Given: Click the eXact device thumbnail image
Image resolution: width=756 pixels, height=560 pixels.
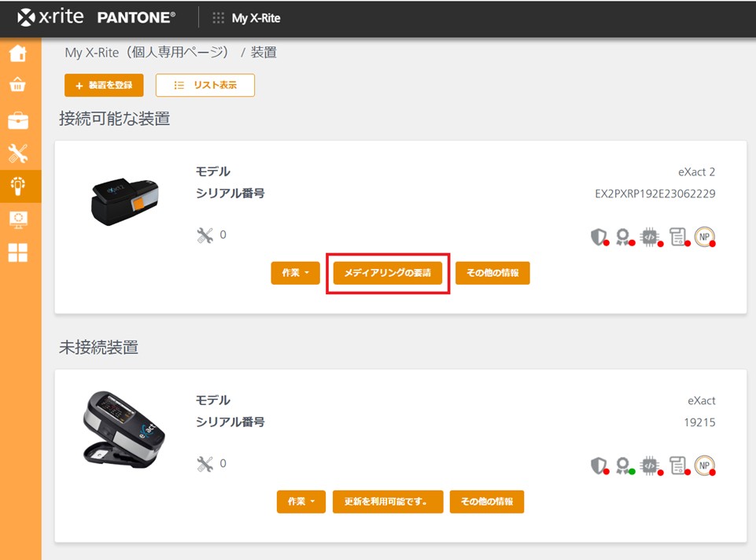Looking at the screenshot, I should [x=124, y=429].
